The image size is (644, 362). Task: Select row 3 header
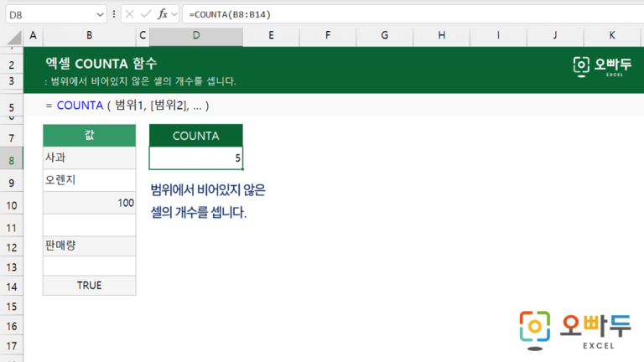(x=12, y=80)
